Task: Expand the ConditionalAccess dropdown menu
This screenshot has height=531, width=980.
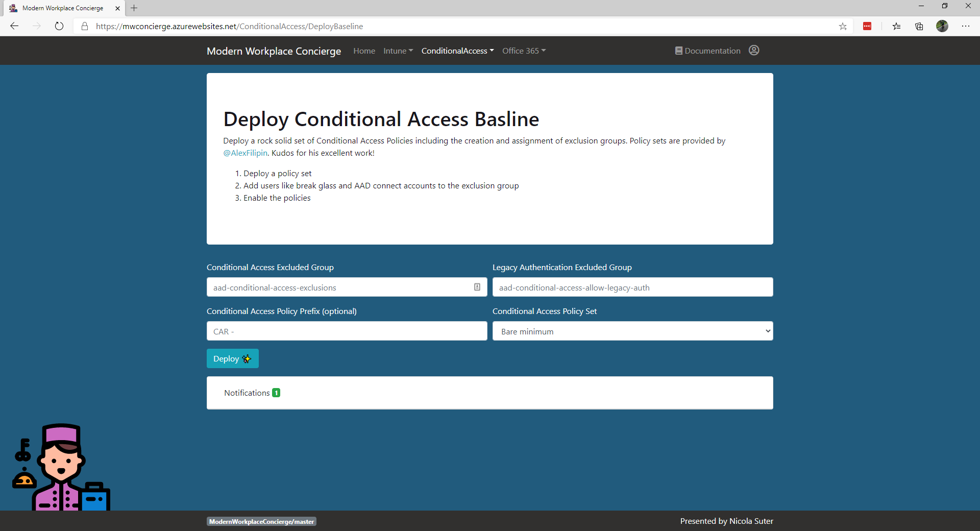Action: click(457, 51)
